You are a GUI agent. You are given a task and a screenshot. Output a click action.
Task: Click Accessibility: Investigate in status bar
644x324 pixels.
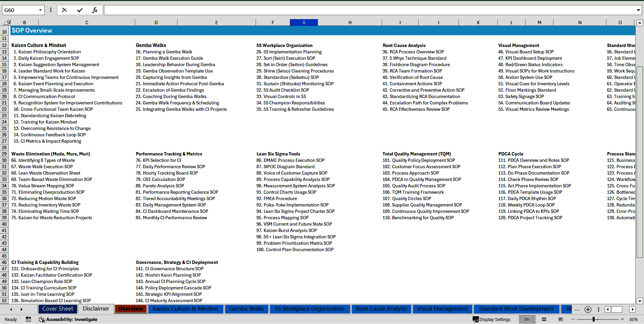pos(68,319)
